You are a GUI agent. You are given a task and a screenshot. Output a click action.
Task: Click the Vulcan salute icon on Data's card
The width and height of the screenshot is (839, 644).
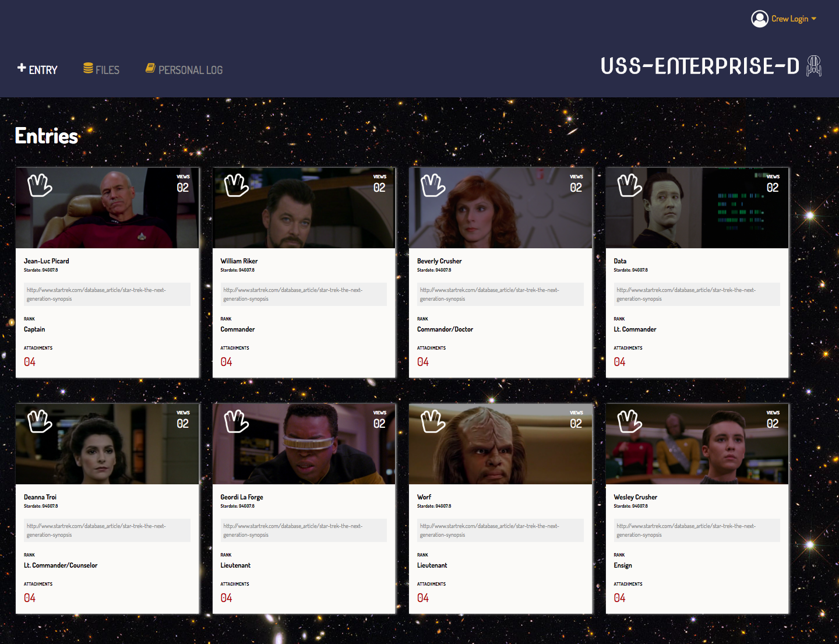tap(630, 185)
